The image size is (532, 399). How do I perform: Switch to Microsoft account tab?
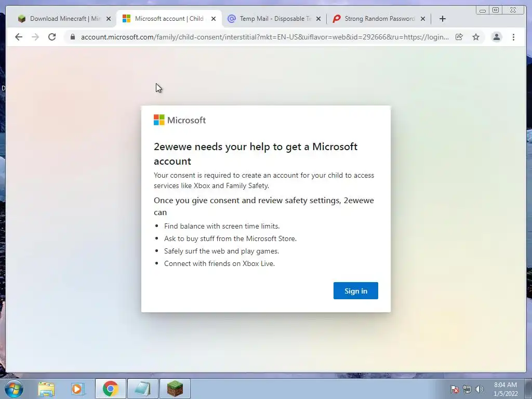click(x=169, y=19)
